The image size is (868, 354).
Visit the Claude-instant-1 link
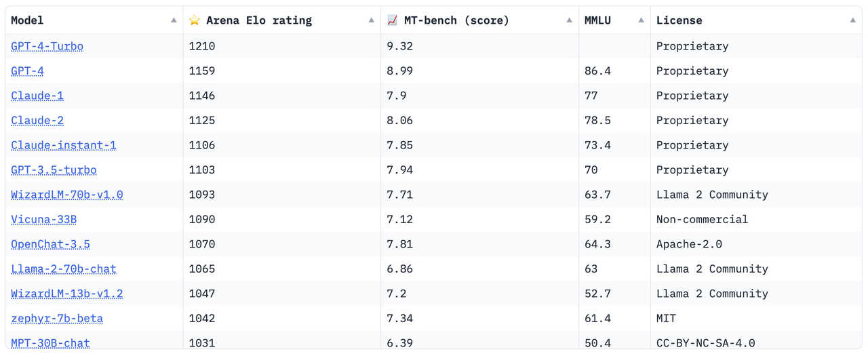(x=64, y=145)
